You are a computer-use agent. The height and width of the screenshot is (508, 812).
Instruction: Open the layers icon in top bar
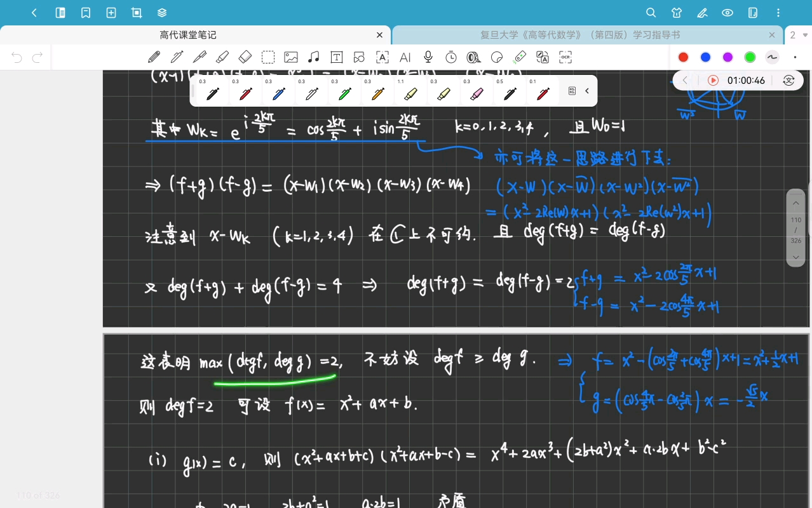tap(162, 13)
